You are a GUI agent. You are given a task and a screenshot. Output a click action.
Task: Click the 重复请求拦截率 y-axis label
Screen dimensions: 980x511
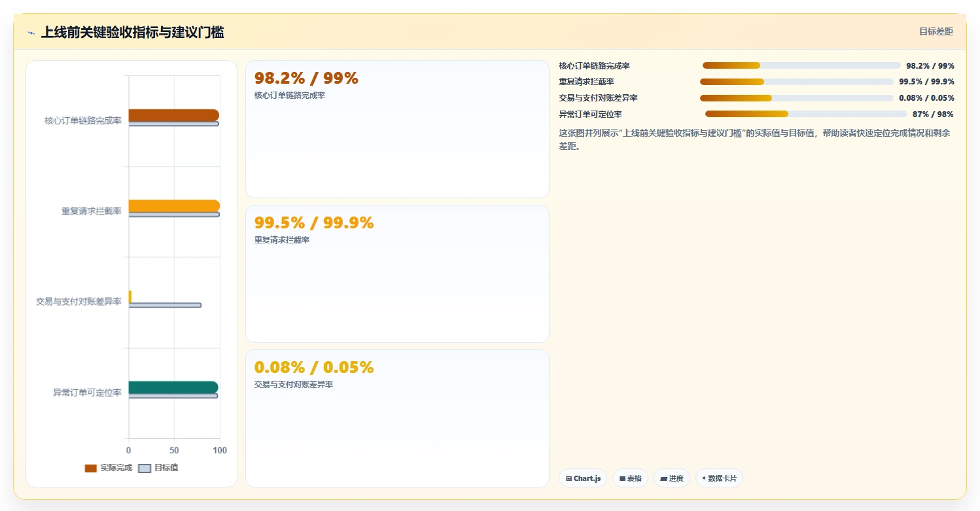pos(92,211)
